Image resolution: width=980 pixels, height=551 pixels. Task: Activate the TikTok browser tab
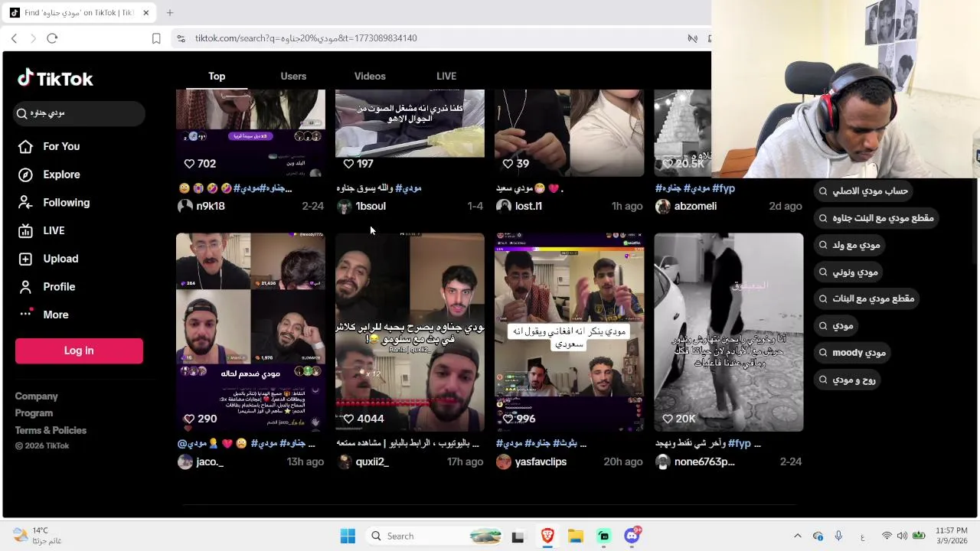pyautogui.click(x=80, y=13)
